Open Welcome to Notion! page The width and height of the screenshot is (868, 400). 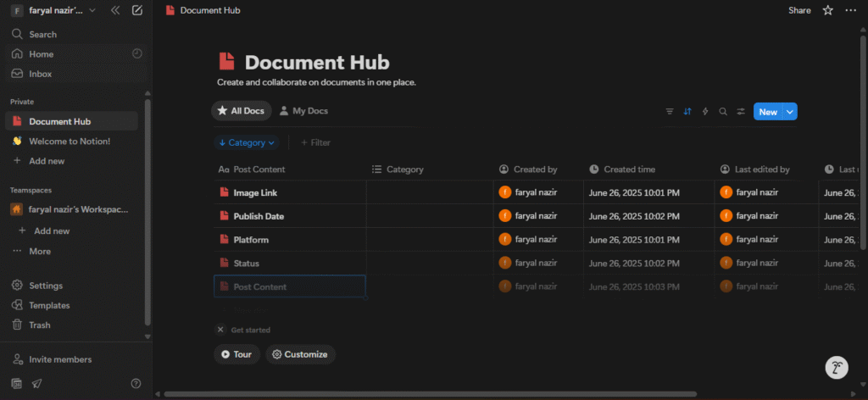click(x=71, y=141)
